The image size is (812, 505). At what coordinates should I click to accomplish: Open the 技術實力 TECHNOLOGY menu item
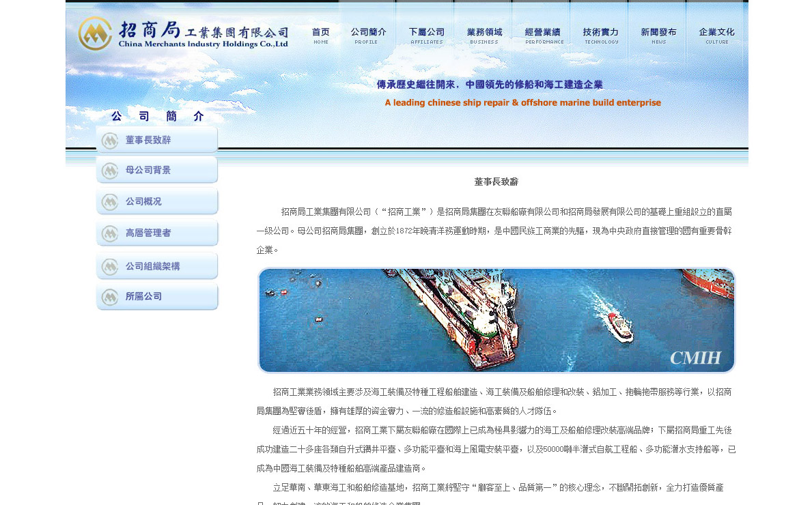[601, 35]
